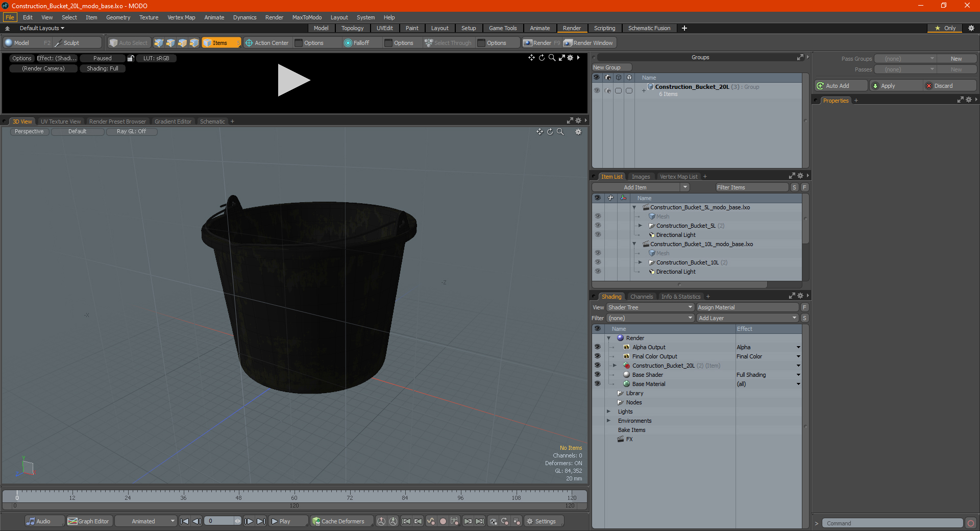Open the Animated keying mode dropdown

(x=146, y=521)
